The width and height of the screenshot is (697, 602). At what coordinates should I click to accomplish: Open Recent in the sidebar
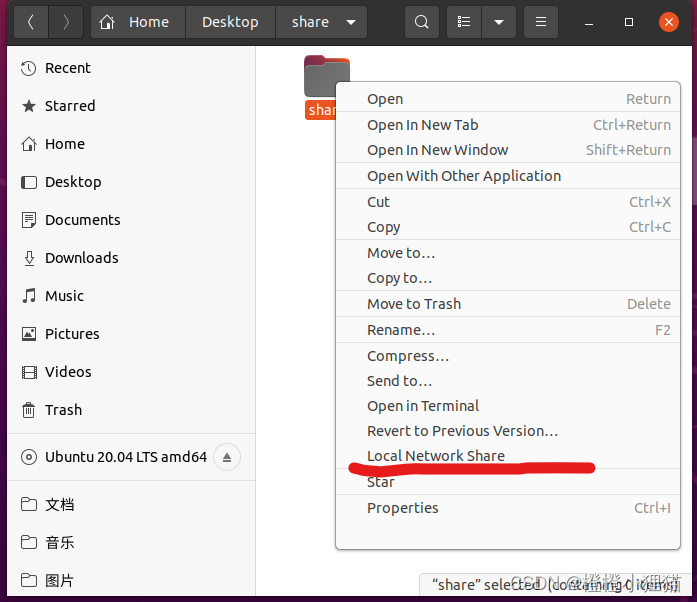pyautogui.click(x=131, y=68)
